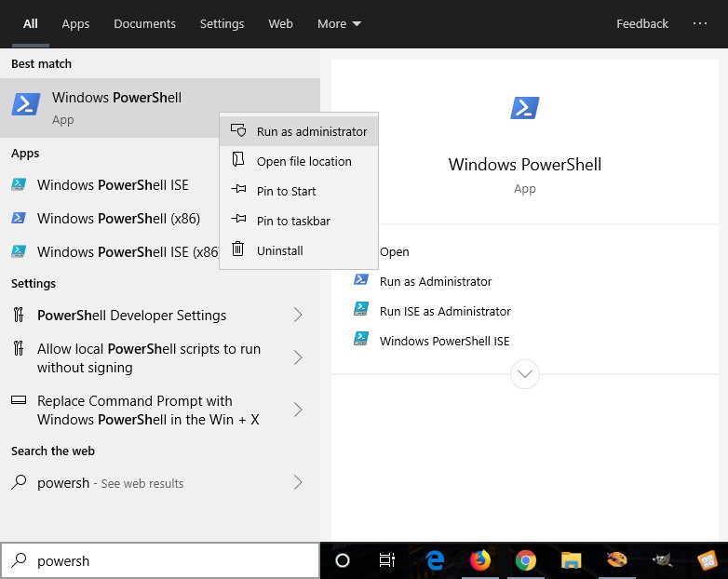The image size is (728, 579).
Task: Expand more actions with the down chevron
Action: tap(524, 374)
